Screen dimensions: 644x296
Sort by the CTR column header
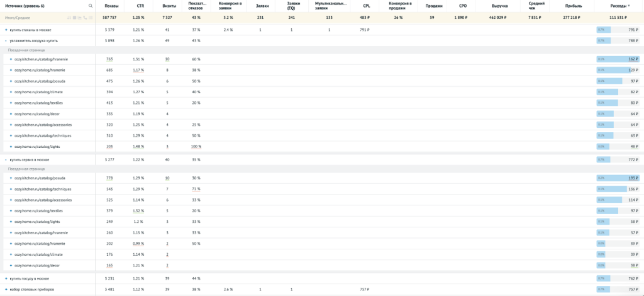[140, 6]
